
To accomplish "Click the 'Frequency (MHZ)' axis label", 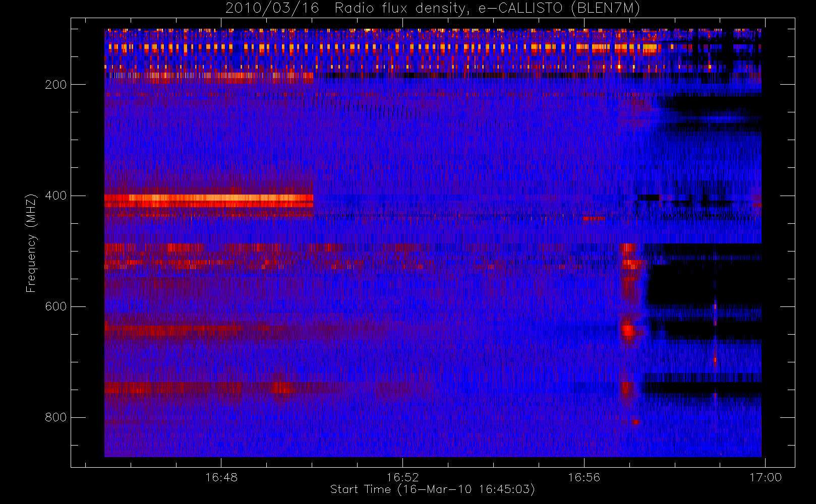I will point(31,243).
